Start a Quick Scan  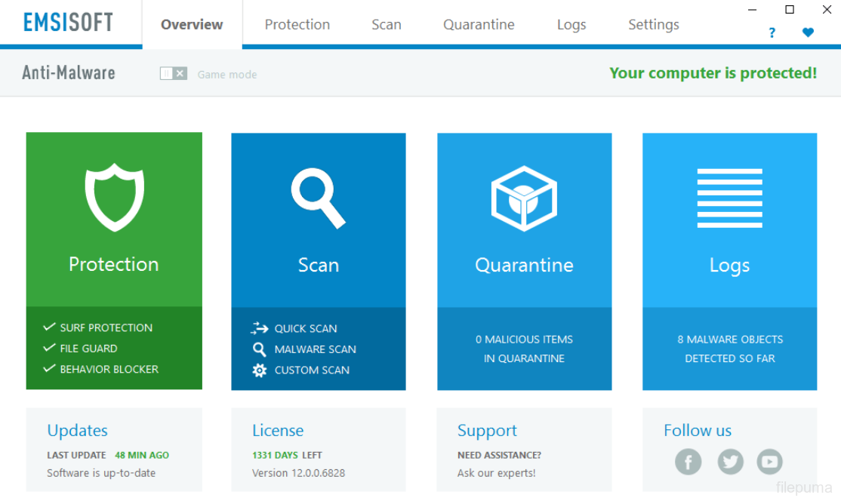point(305,328)
